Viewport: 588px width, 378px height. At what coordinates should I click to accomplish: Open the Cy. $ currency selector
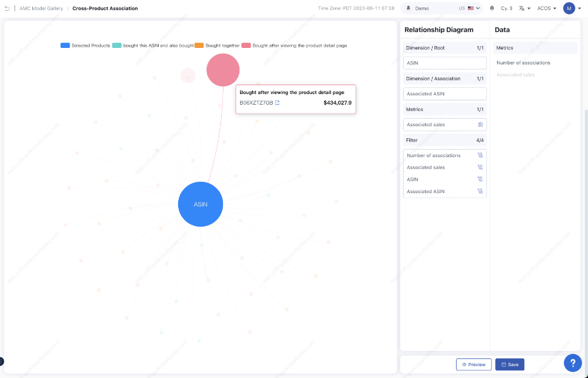pos(507,8)
